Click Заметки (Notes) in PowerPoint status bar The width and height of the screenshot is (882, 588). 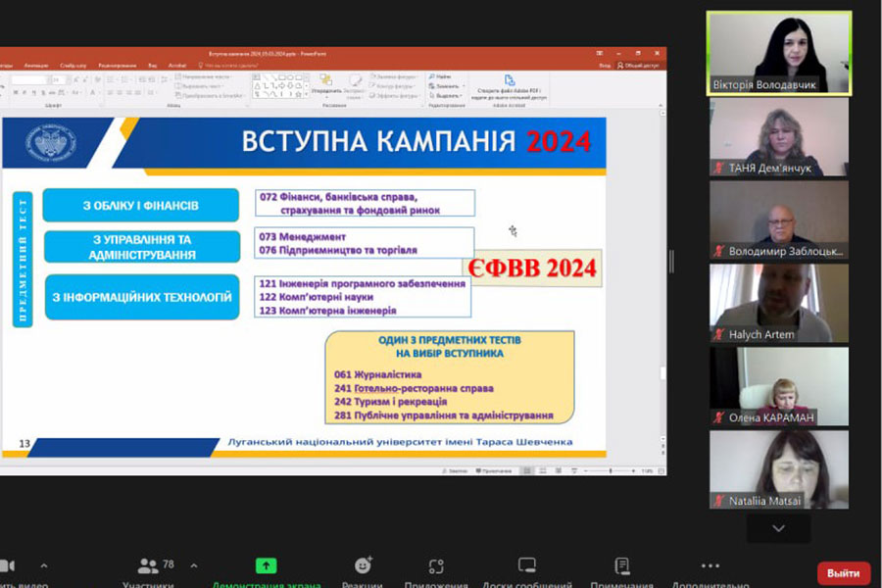click(455, 471)
